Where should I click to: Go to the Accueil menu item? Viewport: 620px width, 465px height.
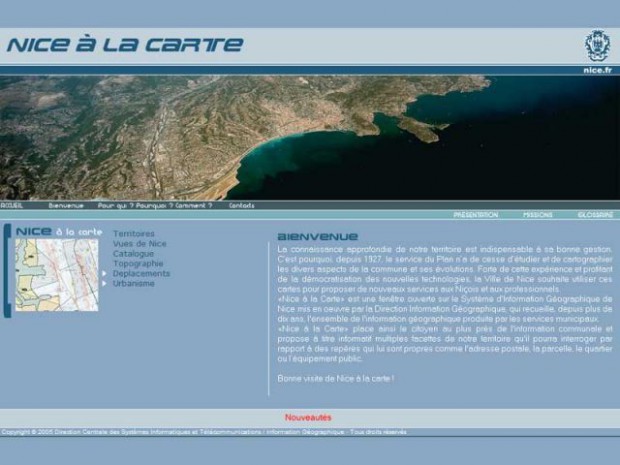11,205
